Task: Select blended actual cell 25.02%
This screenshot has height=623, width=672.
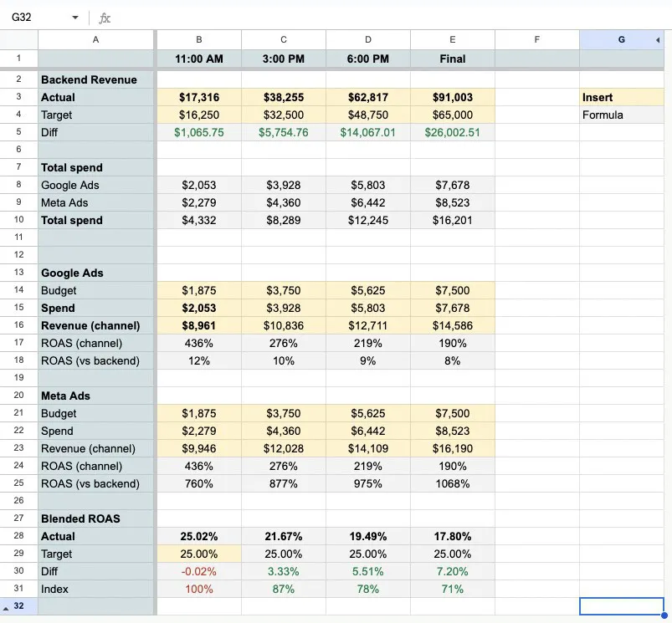Action: click(x=199, y=536)
